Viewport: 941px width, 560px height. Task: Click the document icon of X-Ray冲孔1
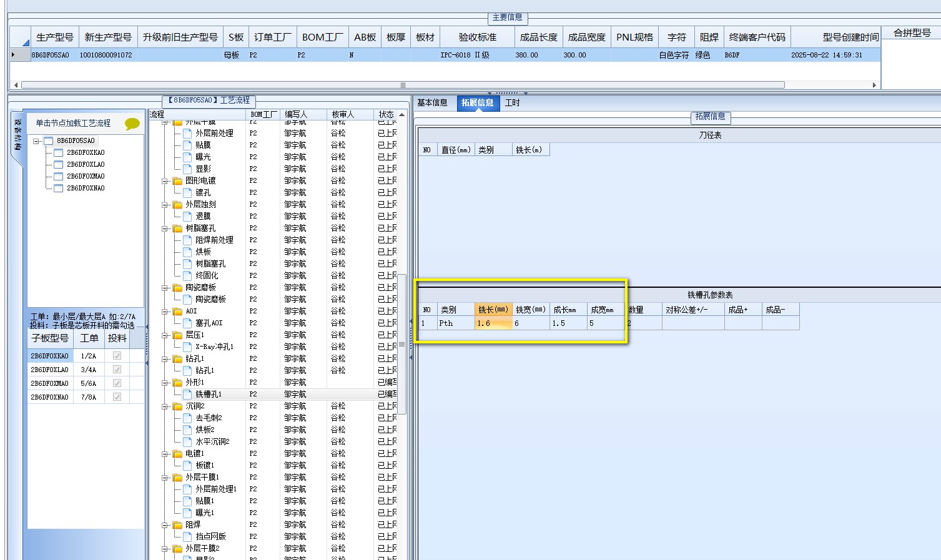(187, 347)
